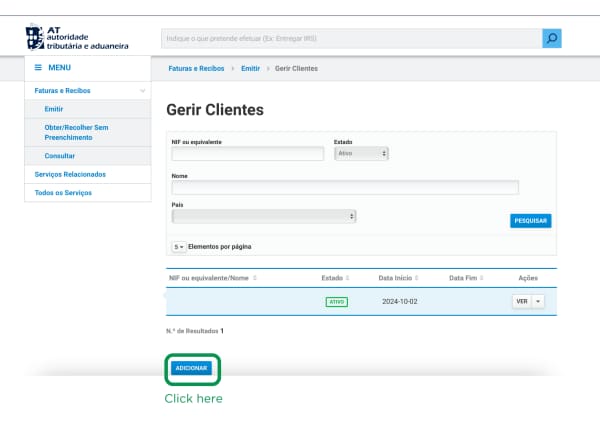Click the date 2024-10-02 cell
The image size is (600, 429).
pyautogui.click(x=399, y=302)
